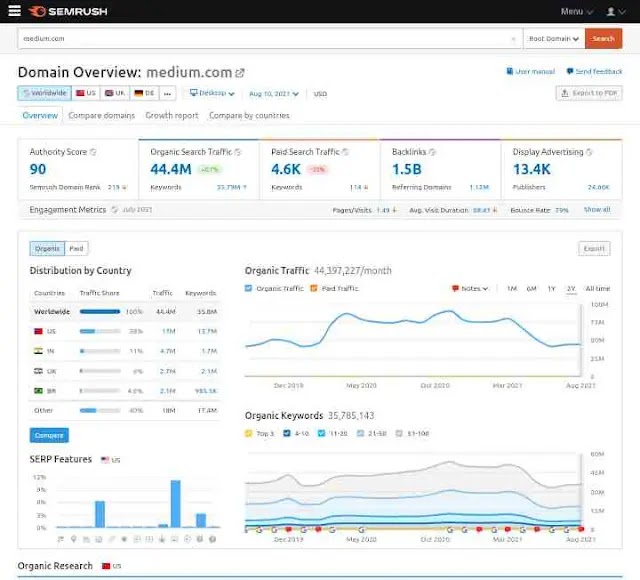Click Organic Search Traffic info icon

click(x=238, y=152)
